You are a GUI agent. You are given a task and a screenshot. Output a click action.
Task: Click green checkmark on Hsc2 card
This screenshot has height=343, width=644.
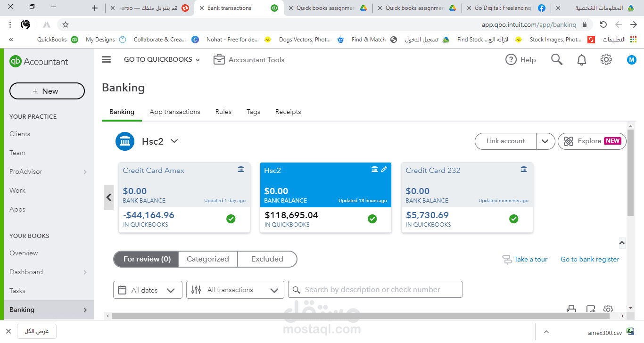pyautogui.click(x=372, y=219)
